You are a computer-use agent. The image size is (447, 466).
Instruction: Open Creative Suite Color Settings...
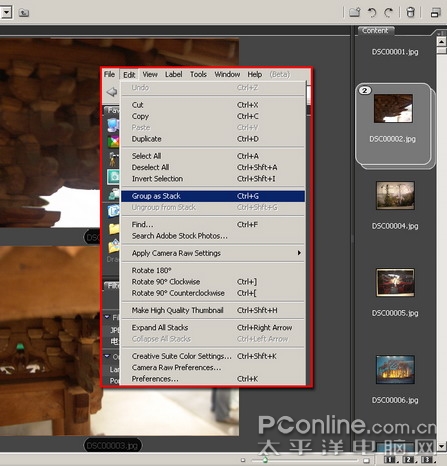pyautogui.click(x=213, y=356)
